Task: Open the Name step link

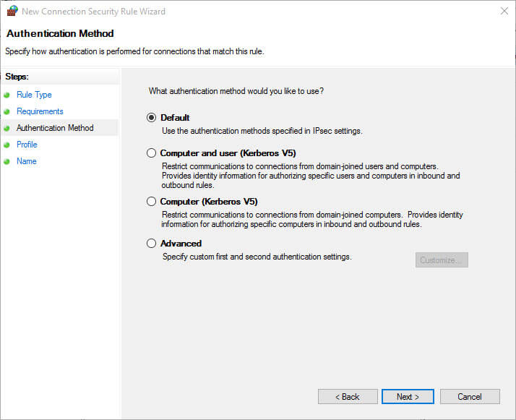Action: pos(27,161)
